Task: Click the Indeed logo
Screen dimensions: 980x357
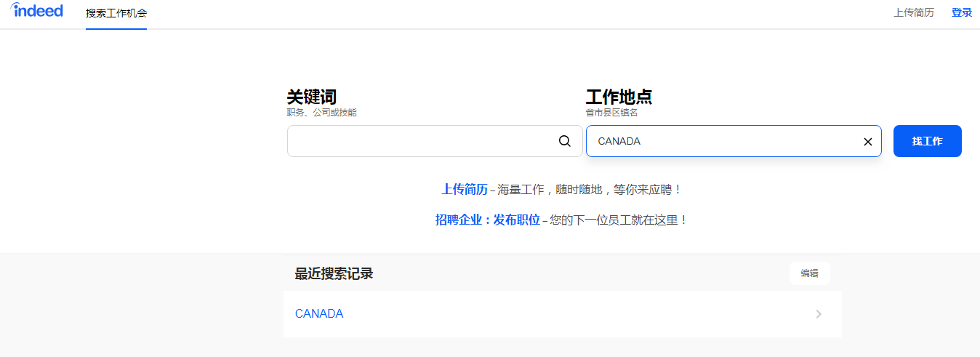Action: tap(37, 11)
